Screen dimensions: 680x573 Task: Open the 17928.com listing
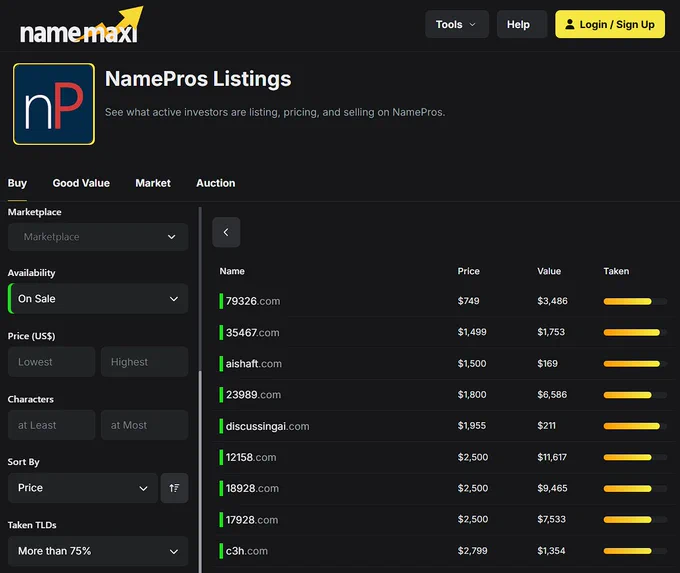[252, 520]
